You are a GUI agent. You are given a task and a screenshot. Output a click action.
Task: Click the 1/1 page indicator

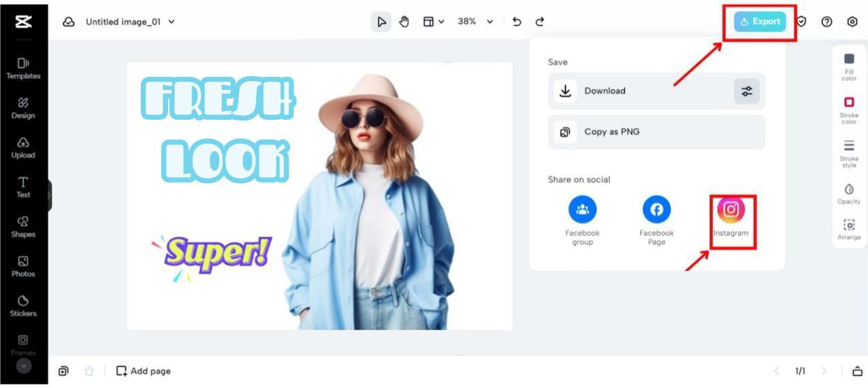pos(800,371)
